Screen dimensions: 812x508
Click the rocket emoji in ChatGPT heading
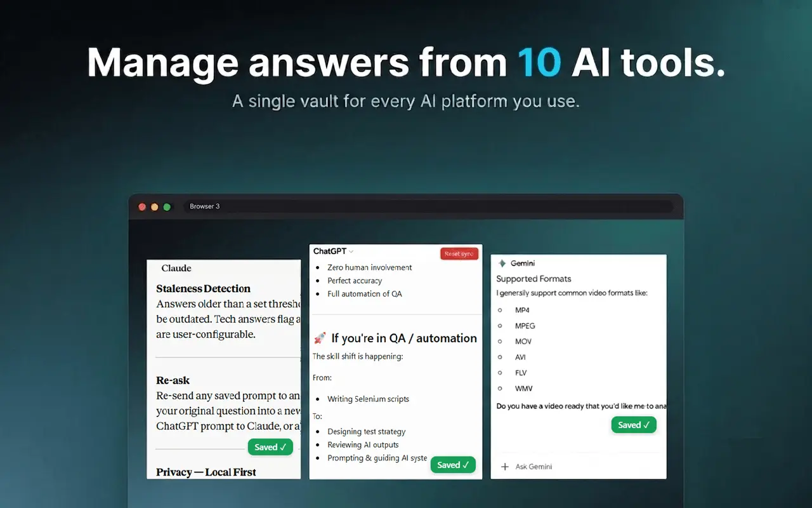click(320, 338)
